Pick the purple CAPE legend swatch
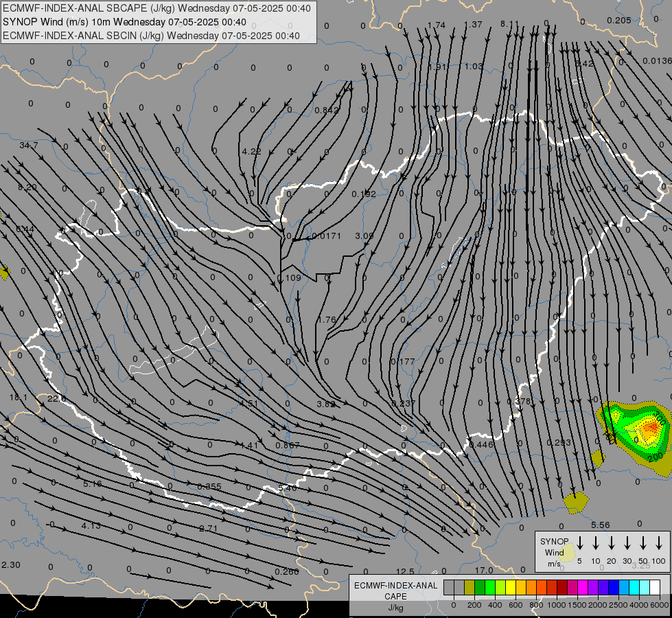The width and height of the screenshot is (672, 618). click(x=593, y=588)
